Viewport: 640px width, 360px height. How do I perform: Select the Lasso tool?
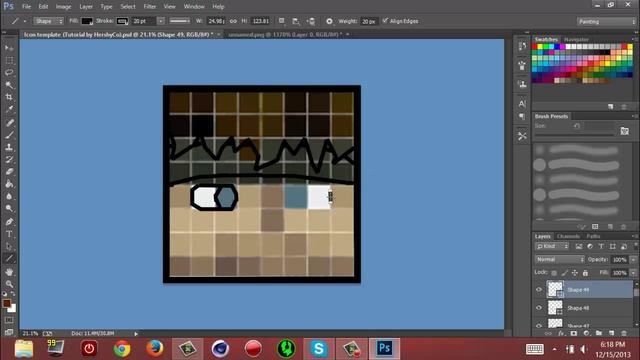[9, 73]
